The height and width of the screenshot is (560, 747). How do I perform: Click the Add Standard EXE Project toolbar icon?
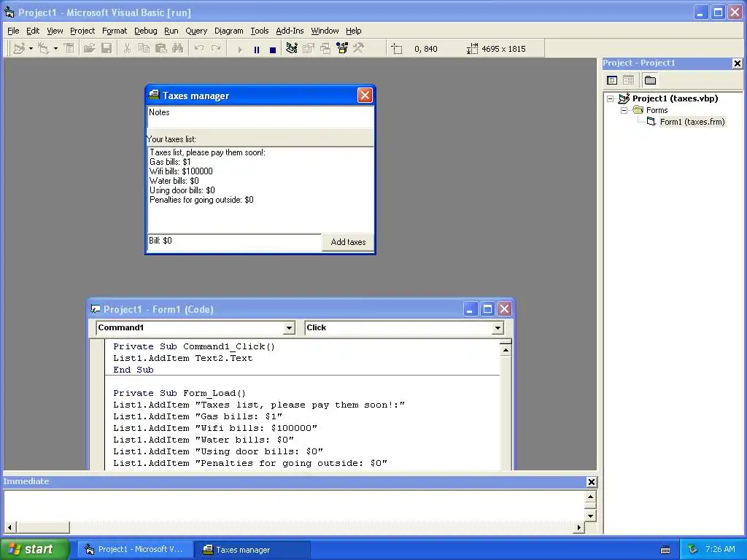pyautogui.click(x=19, y=48)
